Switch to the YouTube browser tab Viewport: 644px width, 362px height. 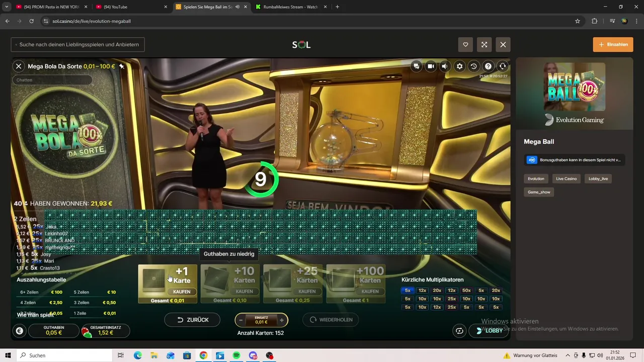131,7
